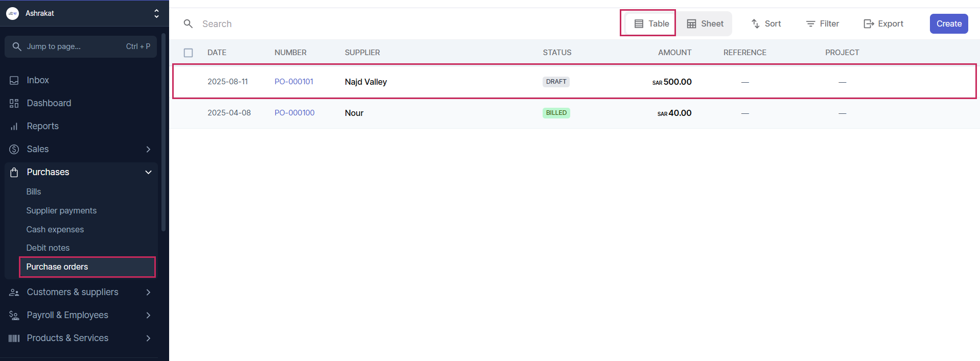The height and width of the screenshot is (361, 980).
Task: Open the Filter lines icon
Action: tap(810, 24)
